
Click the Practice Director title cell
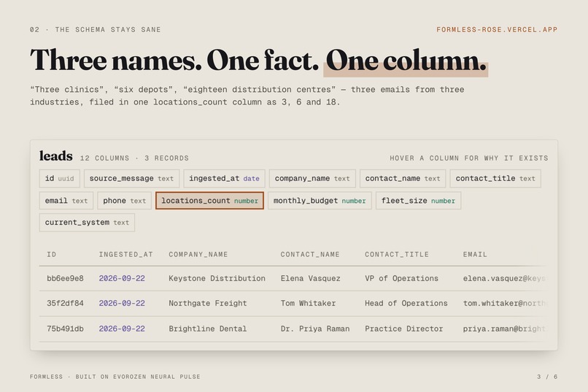404,329
